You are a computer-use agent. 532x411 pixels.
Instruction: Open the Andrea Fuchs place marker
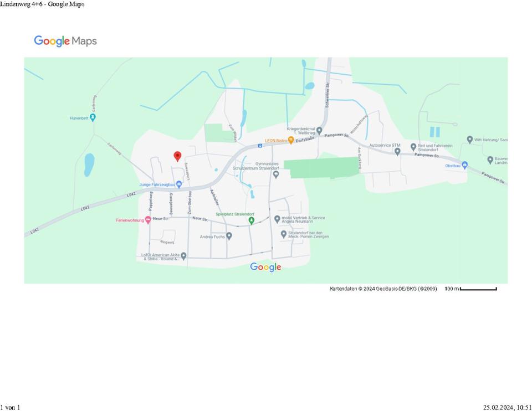[x=229, y=236]
